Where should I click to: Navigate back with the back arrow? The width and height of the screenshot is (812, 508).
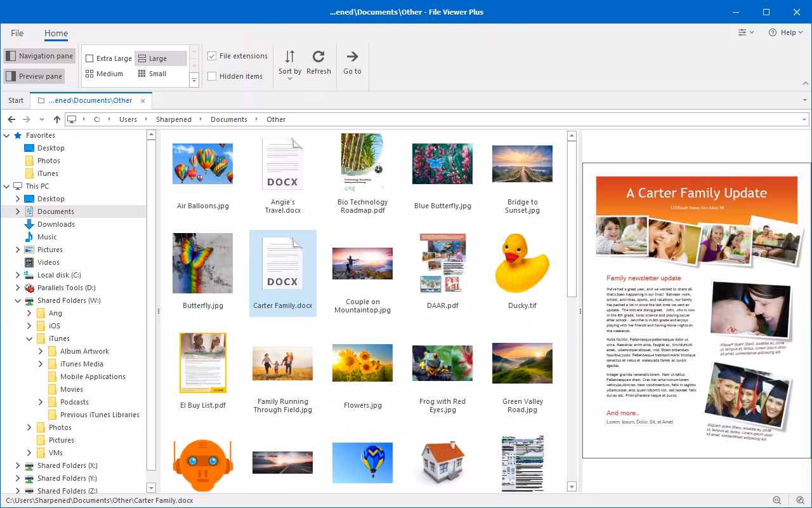pyautogui.click(x=11, y=119)
